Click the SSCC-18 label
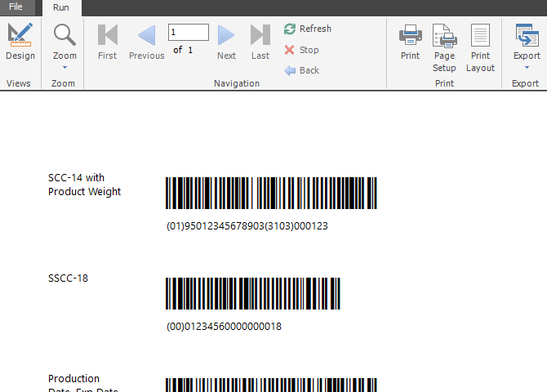547x392 pixels. click(x=68, y=278)
